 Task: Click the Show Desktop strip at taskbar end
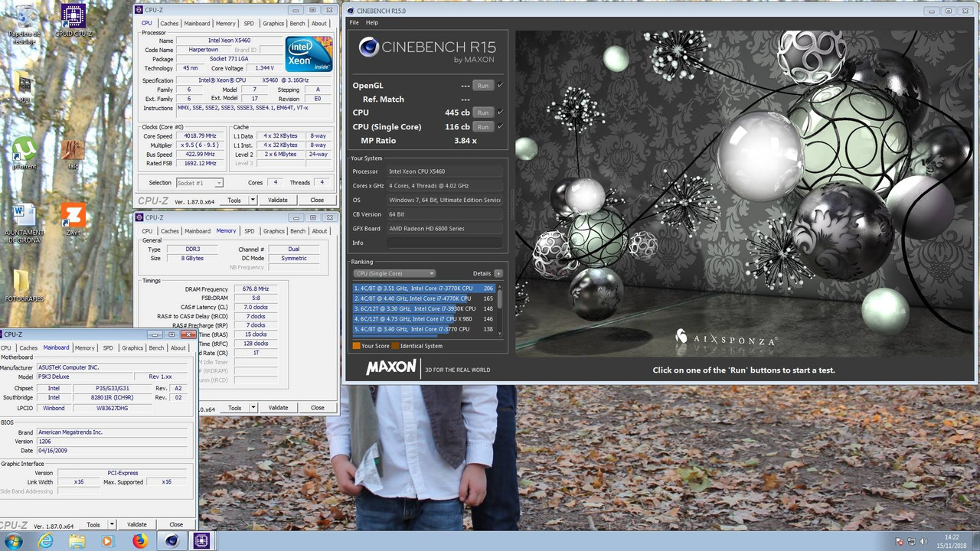[975, 541]
